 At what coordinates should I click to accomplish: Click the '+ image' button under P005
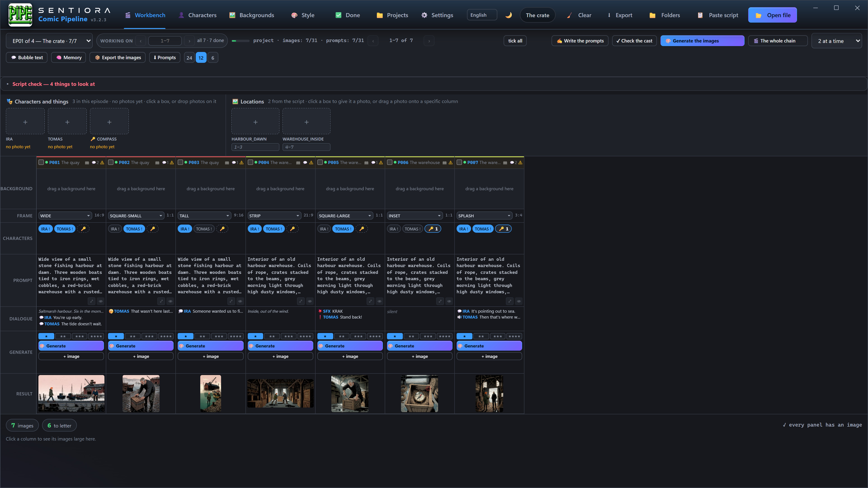350,356
